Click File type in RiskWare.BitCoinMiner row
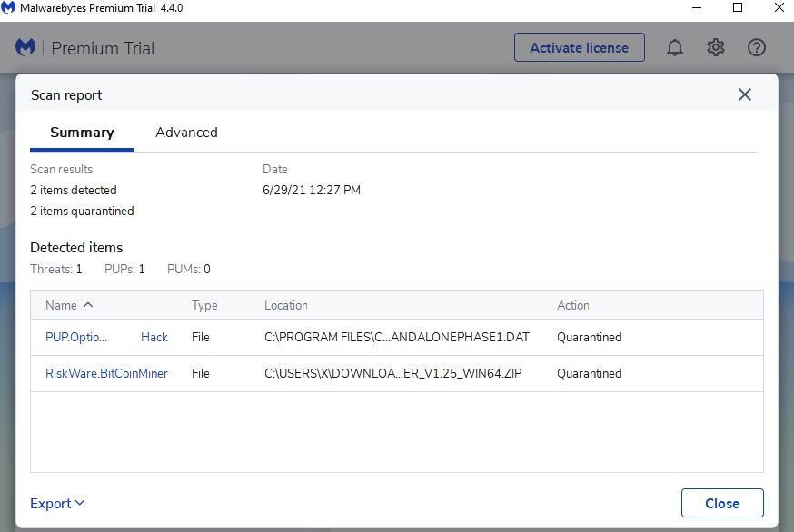The image size is (794, 532). [201, 373]
